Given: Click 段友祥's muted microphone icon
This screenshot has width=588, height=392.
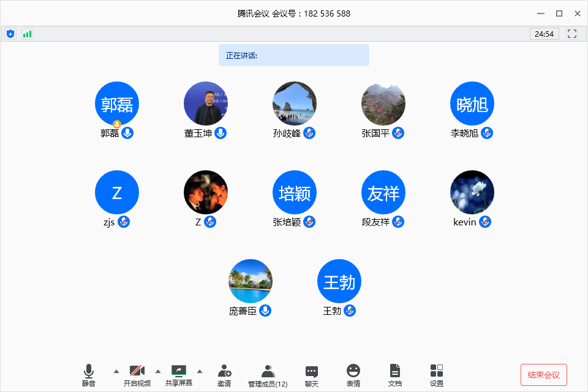Looking at the screenshot, I should coord(398,222).
